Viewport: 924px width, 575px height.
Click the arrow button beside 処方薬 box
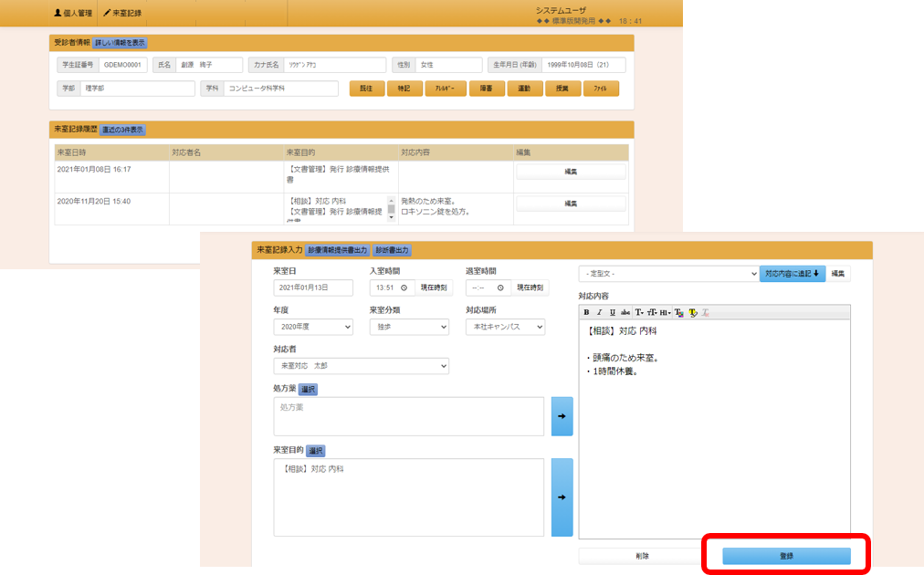[x=562, y=416]
